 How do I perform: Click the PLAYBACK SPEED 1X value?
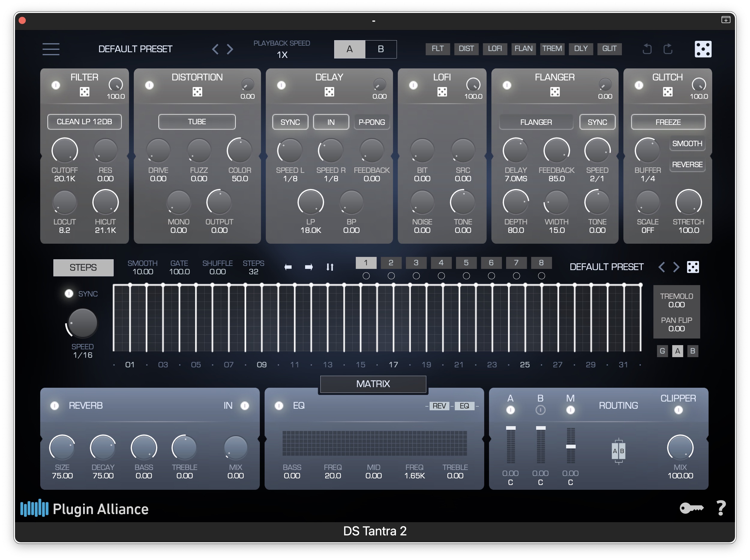click(282, 55)
